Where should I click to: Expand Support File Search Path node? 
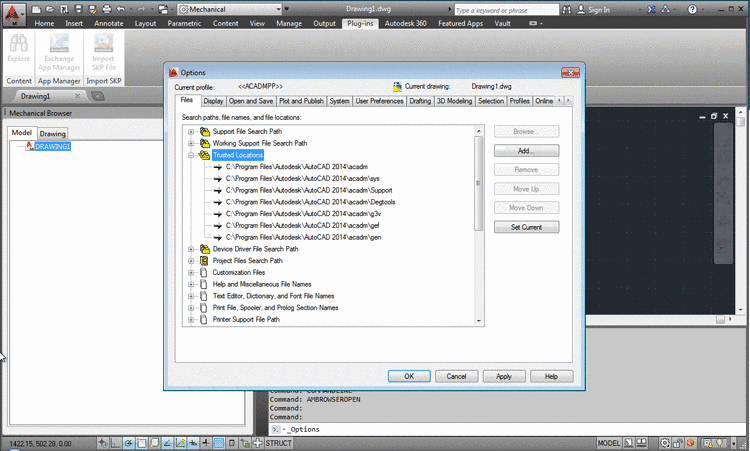[x=191, y=132]
